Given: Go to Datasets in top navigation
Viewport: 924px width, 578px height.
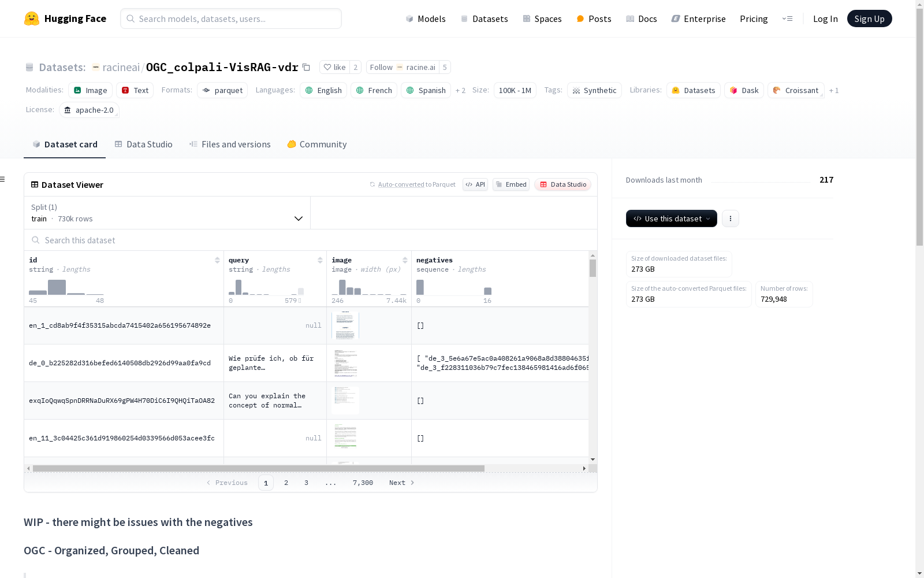Looking at the screenshot, I should (x=484, y=18).
